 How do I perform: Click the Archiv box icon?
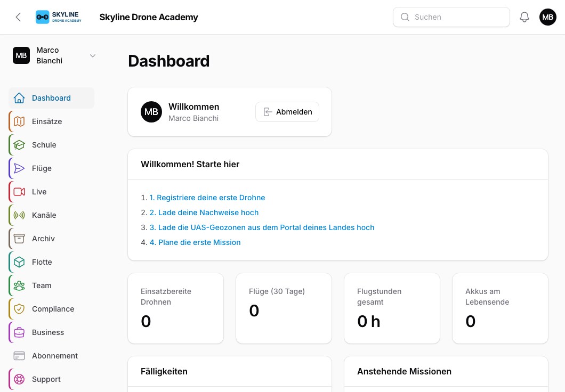[x=19, y=239]
